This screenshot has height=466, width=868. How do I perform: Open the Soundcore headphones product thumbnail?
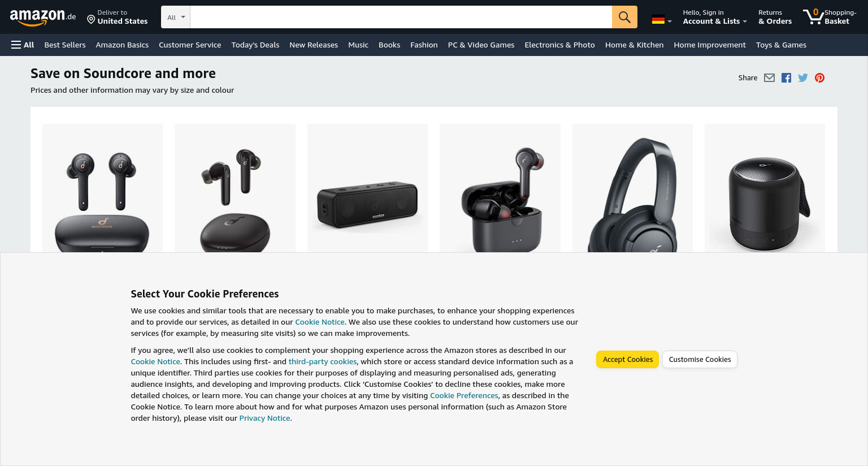[x=632, y=188]
